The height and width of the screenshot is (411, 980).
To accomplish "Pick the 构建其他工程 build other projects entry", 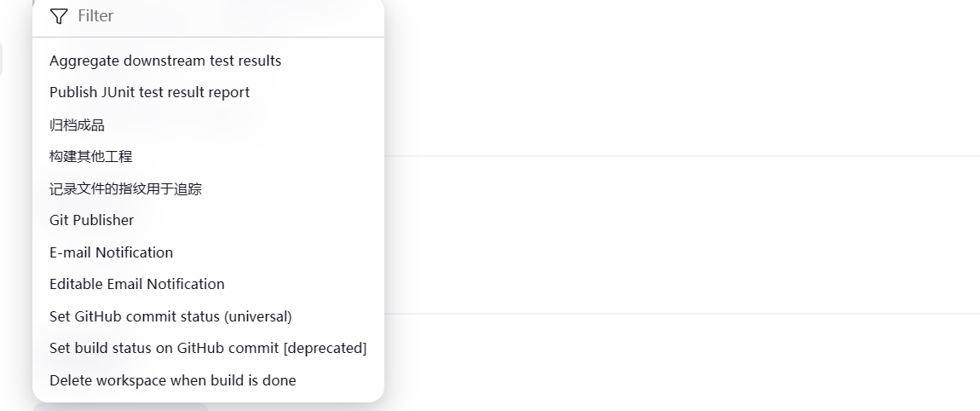I will pos(208,156).
